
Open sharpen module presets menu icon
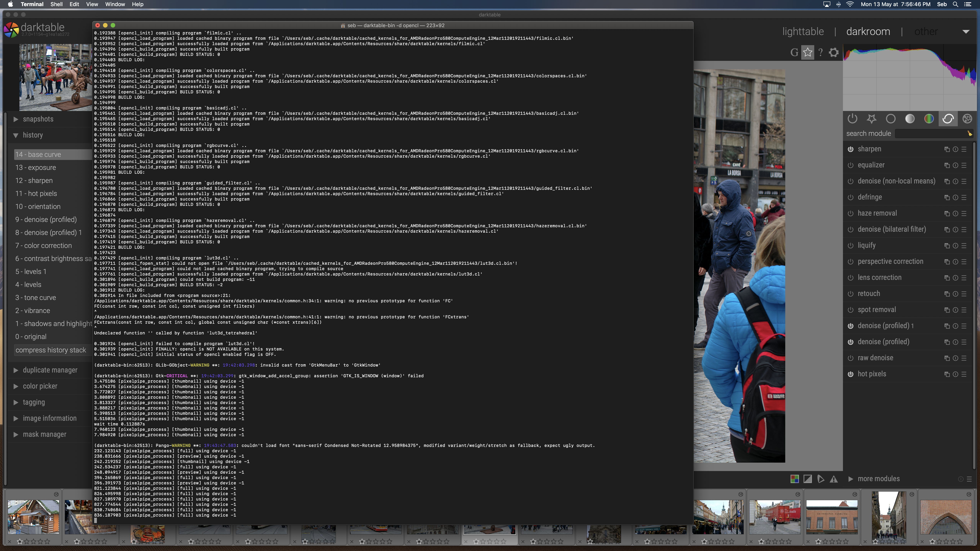964,149
